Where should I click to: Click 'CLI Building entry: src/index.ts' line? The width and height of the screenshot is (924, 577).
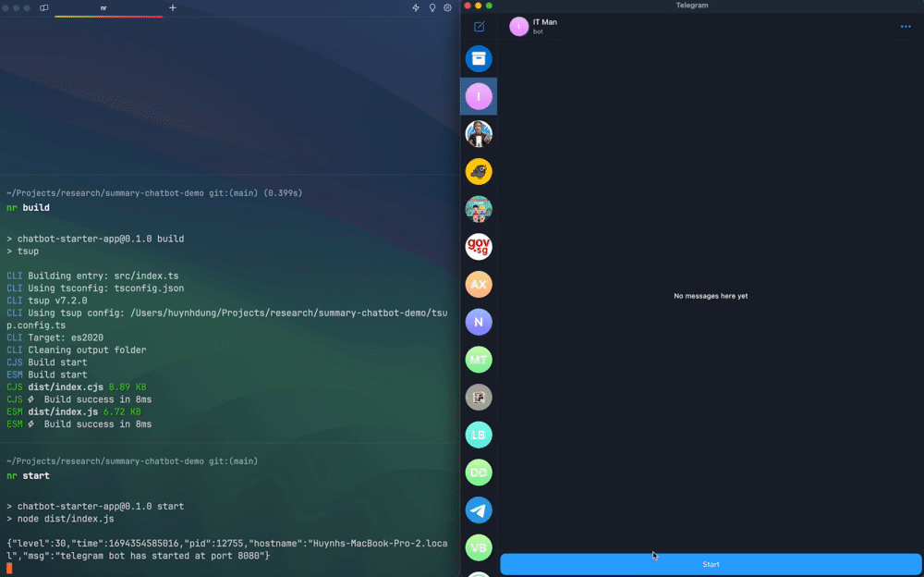pos(92,276)
